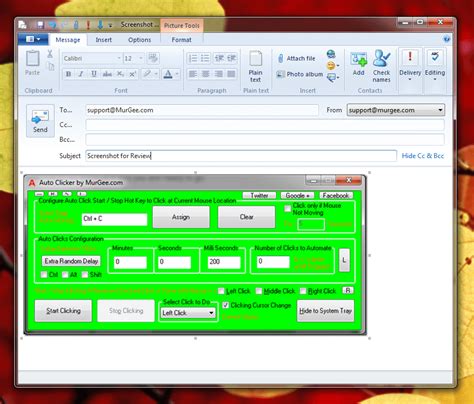The image size is (474, 404).
Task: Open the From account dropdown
Action: 440,110
